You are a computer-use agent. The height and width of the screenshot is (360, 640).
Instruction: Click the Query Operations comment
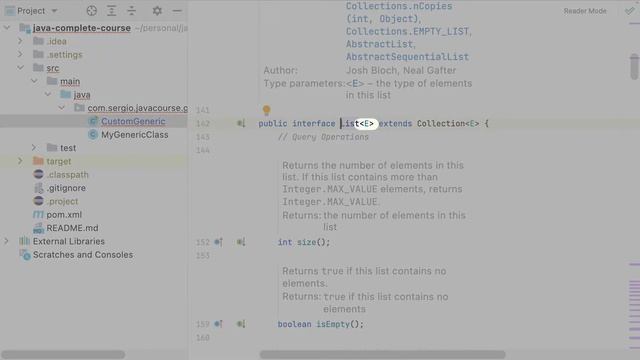coord(323,137)
